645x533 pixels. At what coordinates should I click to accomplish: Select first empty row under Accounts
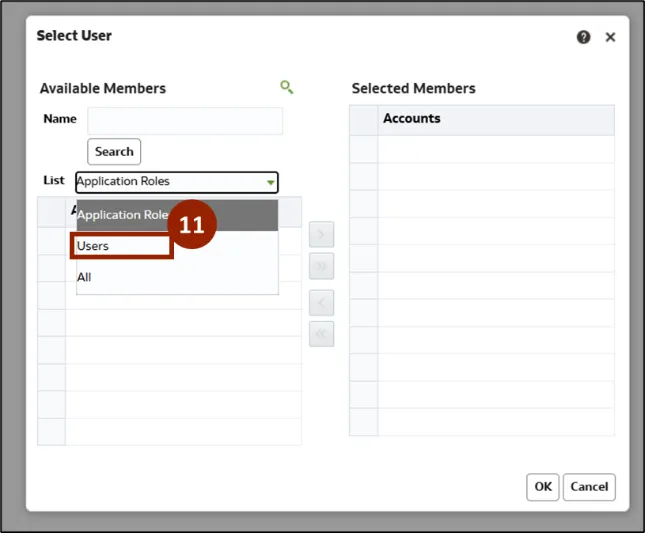click(495, 149)
